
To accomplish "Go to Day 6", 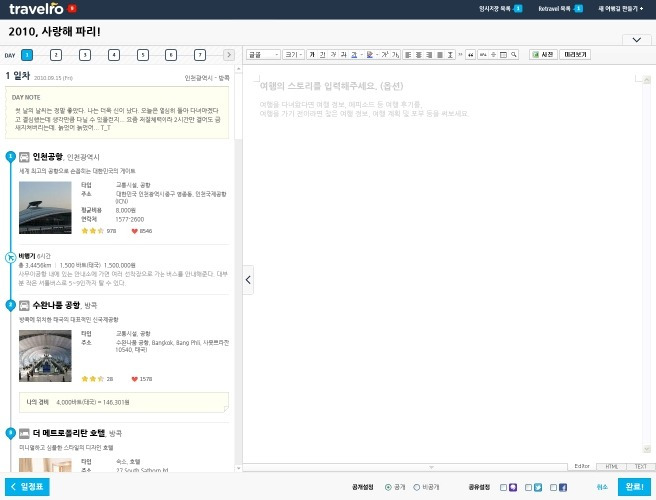I will [x=171, y=55].
